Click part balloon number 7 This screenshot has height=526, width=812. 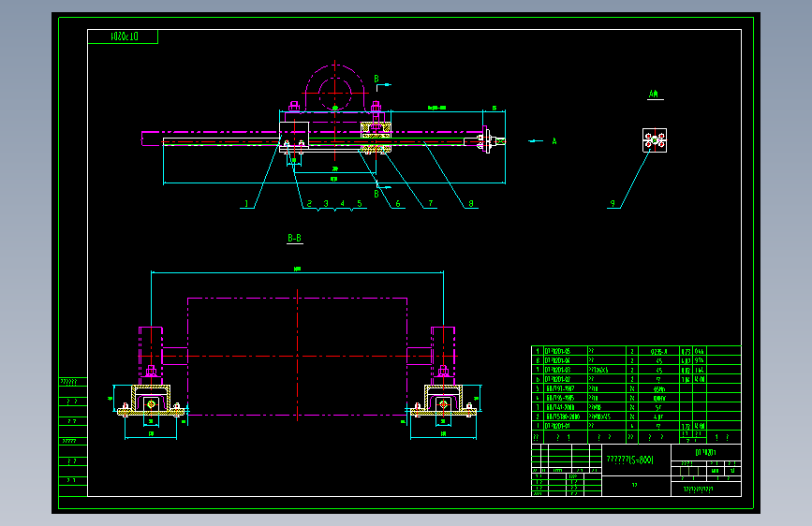(430, 203)
